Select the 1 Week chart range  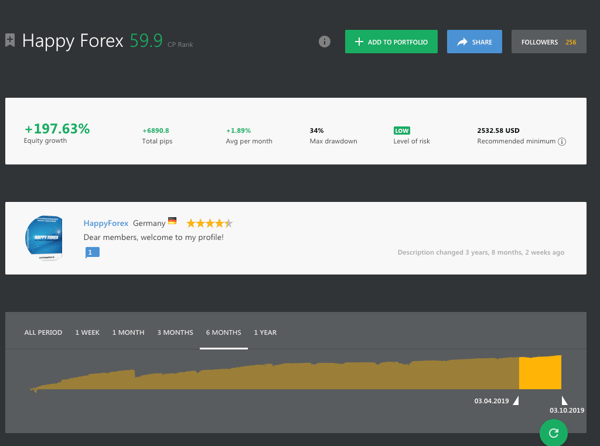coord(87,332)
